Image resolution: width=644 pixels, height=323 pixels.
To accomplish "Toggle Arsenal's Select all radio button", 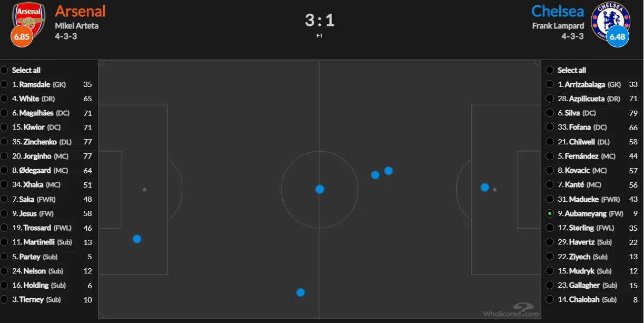I will pos(5,70).
